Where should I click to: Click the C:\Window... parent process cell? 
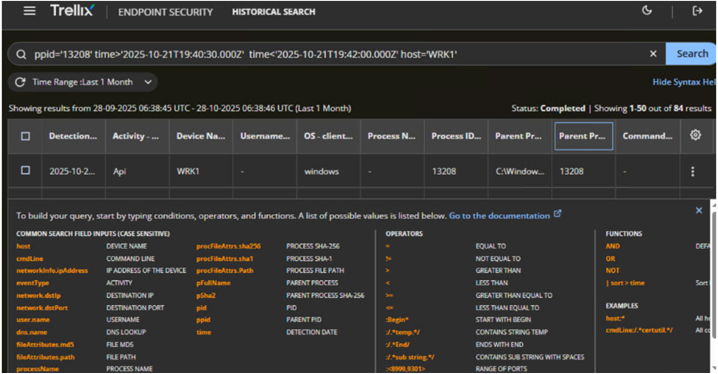pos(520,171)
